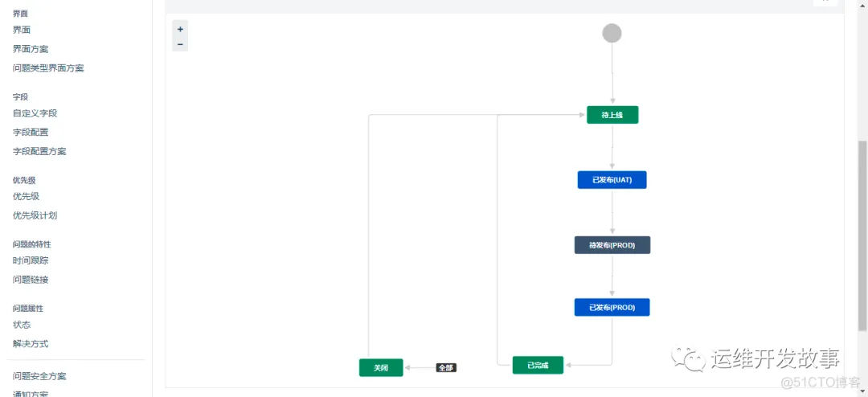
Task: Select the 已完成 status node
Action: pyautogui.click(x=538, y=365)
